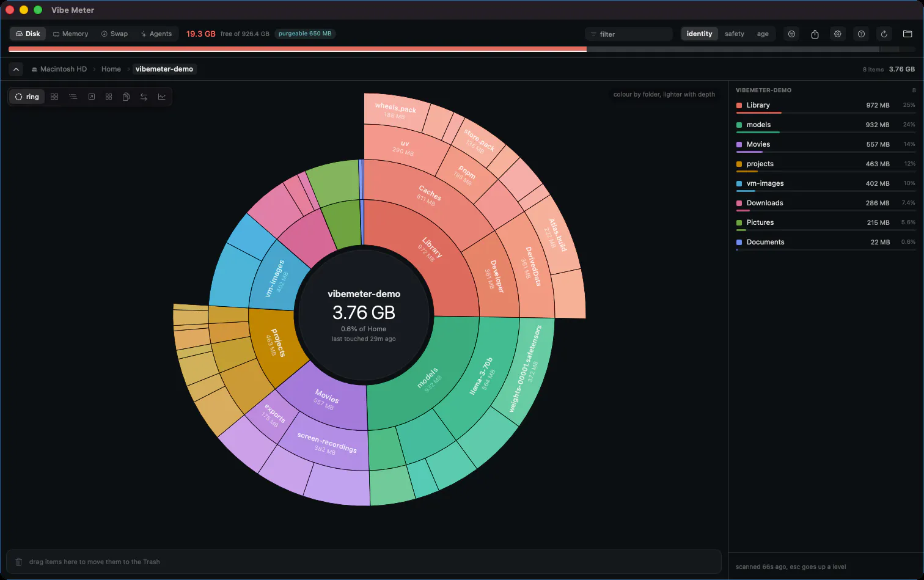Click the share icon in the toolbar

click(x=815, y=34)
